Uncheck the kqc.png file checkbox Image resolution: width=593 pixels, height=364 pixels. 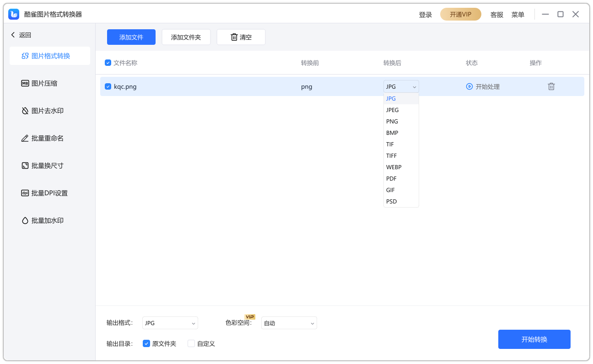[x=108, y=86]
